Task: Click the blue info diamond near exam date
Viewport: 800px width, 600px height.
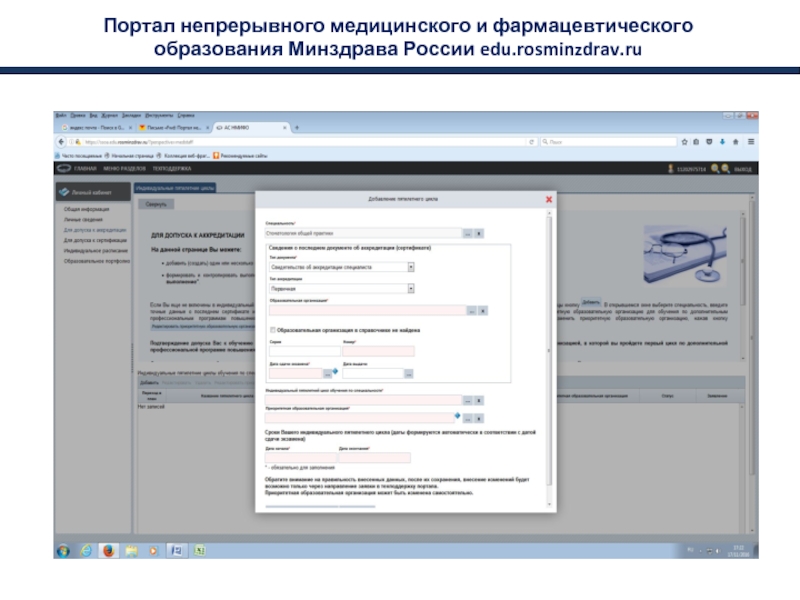Action: pyautogui.click(x=335, y=371)
